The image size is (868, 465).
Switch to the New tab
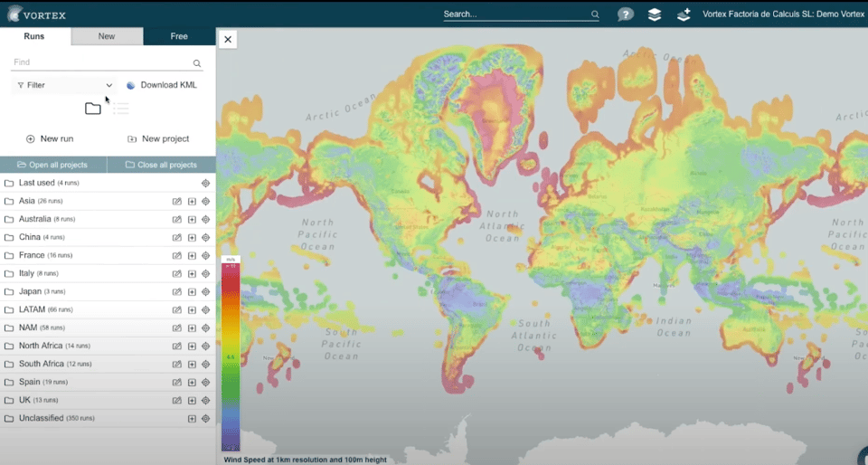[x=107, y=36]
